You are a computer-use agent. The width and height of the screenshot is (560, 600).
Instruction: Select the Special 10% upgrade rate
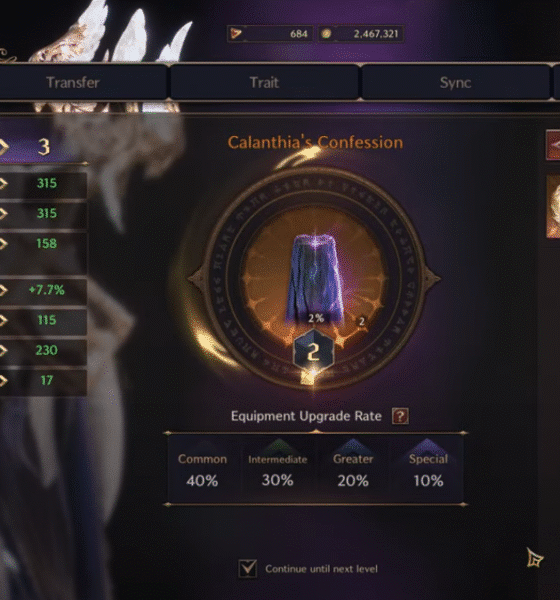click(x=428, y=469)
